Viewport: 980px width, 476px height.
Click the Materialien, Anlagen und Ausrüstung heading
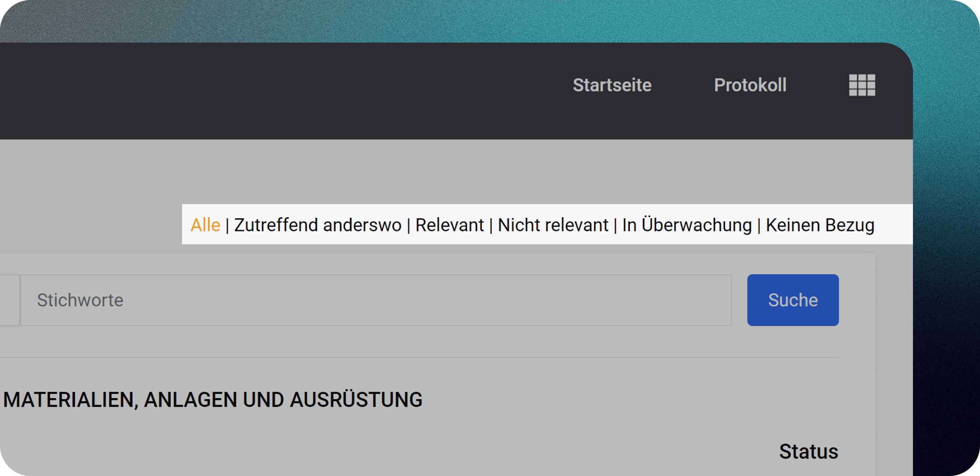(213, 400)
